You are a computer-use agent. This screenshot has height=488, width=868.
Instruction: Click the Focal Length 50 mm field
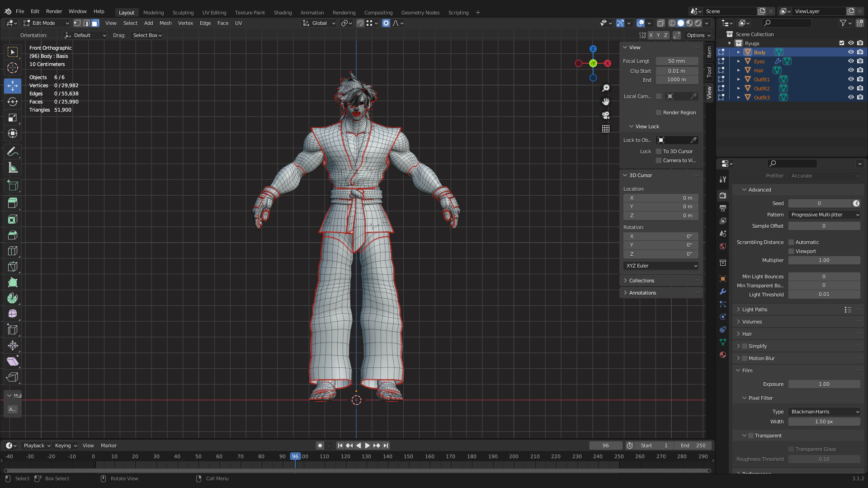pos(677,61)
